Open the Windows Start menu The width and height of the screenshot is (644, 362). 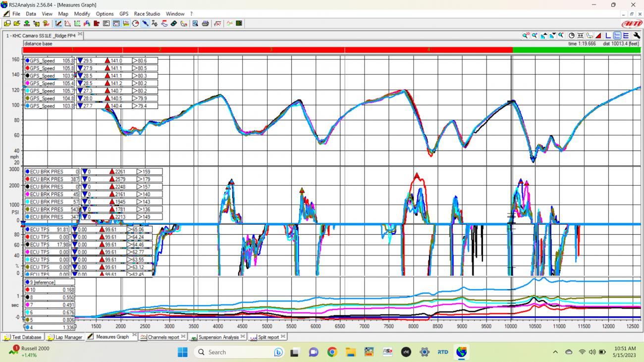click(182, 352)
